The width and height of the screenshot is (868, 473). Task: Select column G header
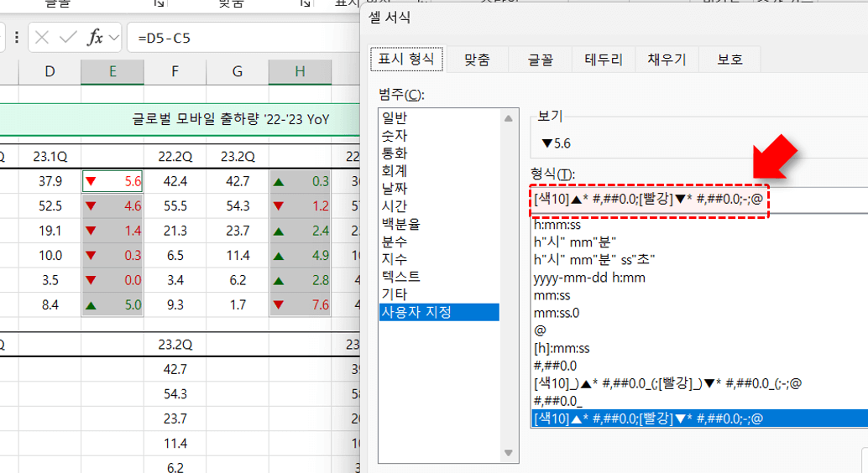[238, 71]
